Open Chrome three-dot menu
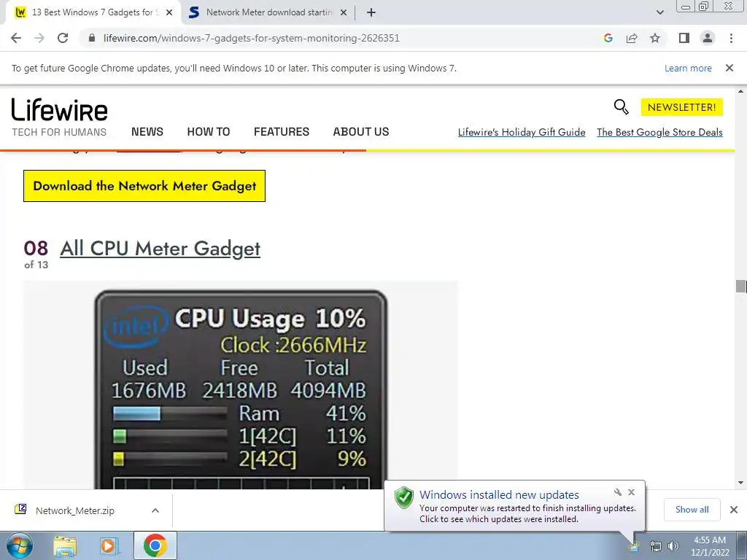The height and width of the screenshot is (560, 747). point(731,38)
